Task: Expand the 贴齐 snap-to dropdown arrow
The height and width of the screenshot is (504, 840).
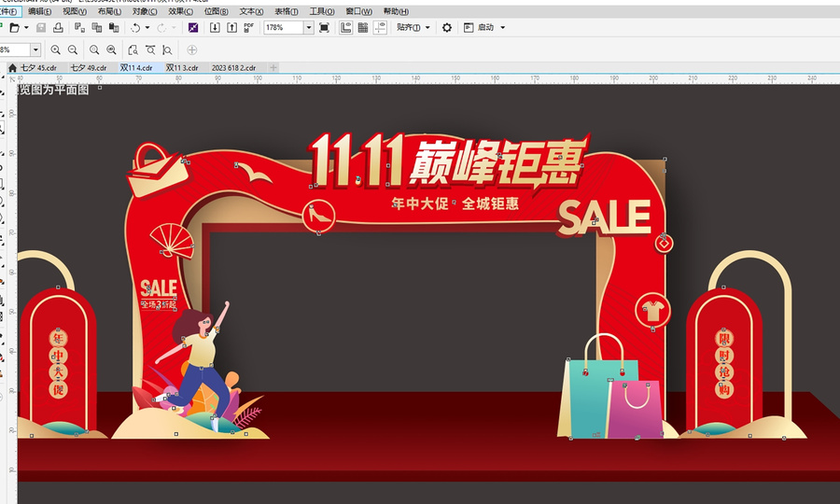Action: tap(427, 27)
